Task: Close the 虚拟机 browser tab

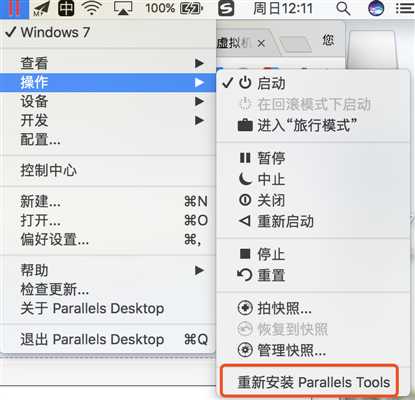Action: pos(262,43)
